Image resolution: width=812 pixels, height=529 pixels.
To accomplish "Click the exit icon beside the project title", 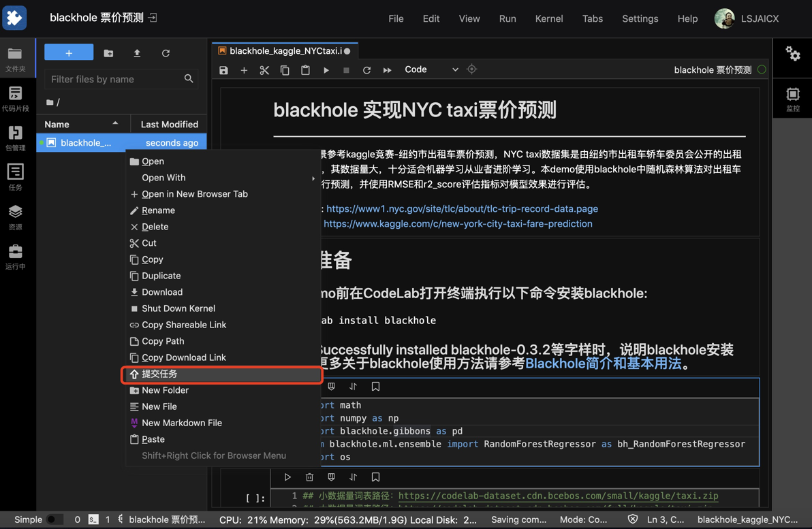I will 153,18.
